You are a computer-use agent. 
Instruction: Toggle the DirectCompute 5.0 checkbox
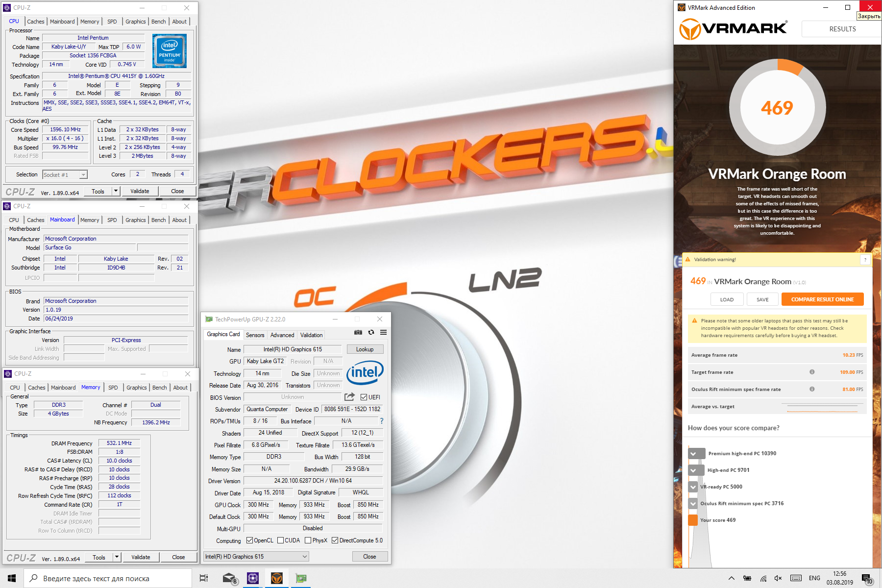[335, 540]
